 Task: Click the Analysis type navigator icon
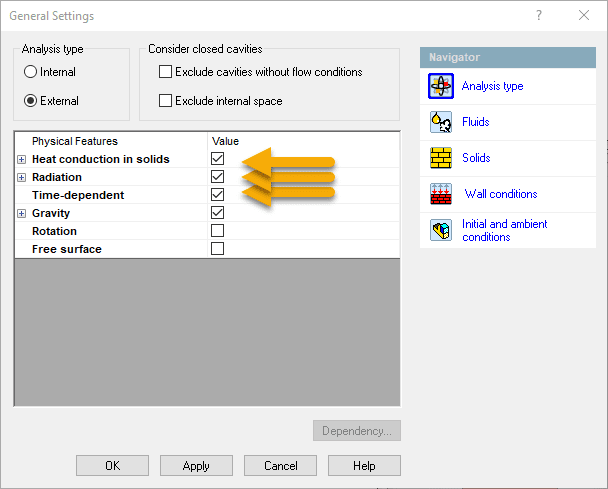pos(440,87)
